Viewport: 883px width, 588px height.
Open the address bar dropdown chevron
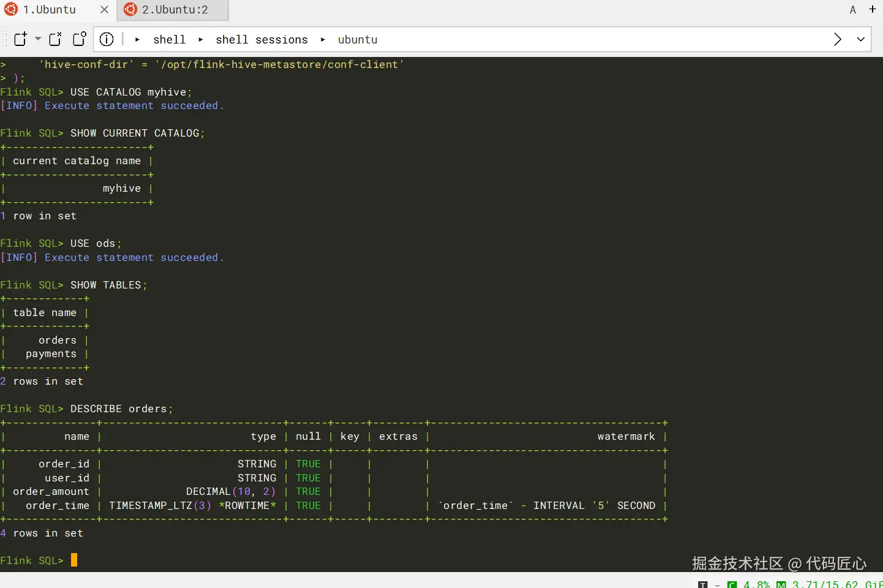pyautogui.click(x=861, y=39)
